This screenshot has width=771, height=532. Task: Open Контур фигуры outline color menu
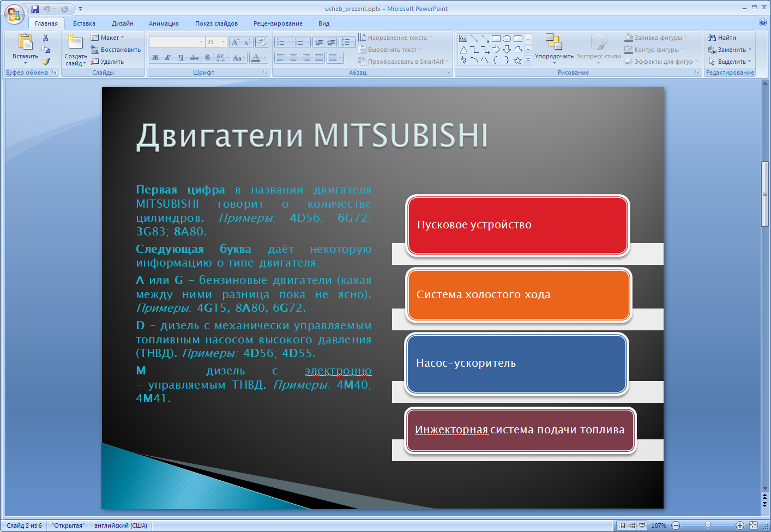click(x=654, y=50)
